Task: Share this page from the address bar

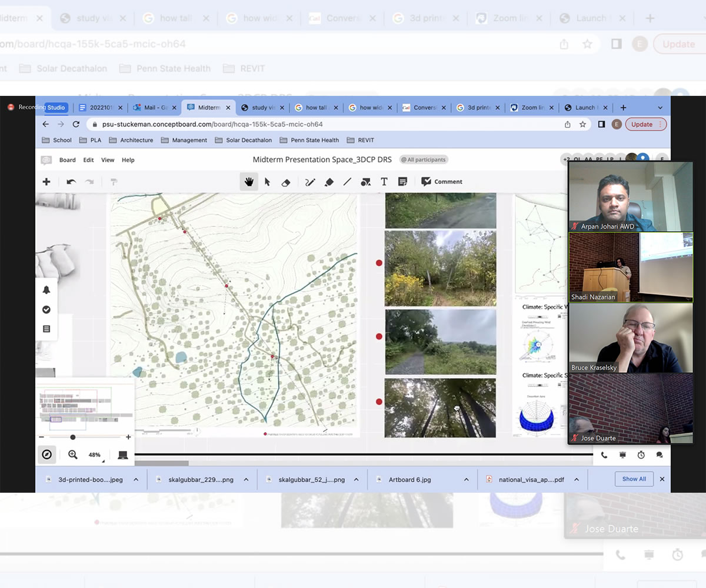Action: click(x=567, y=124)
